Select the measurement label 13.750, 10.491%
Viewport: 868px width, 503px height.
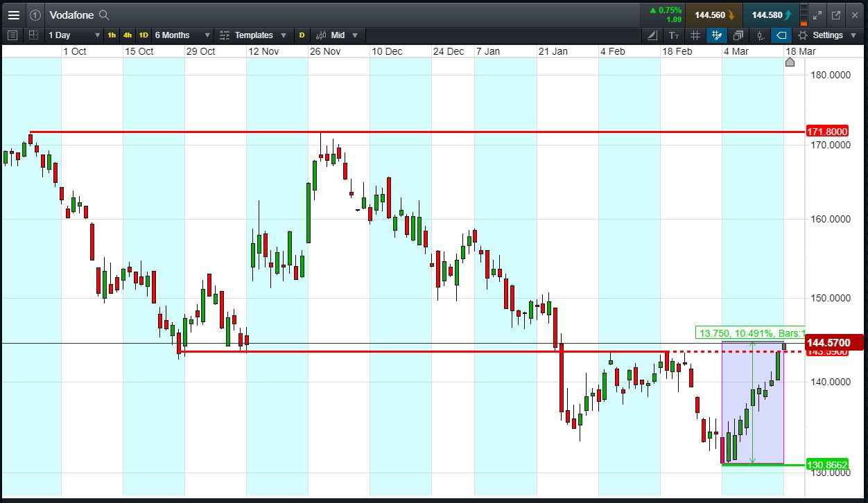pos(749,333)
